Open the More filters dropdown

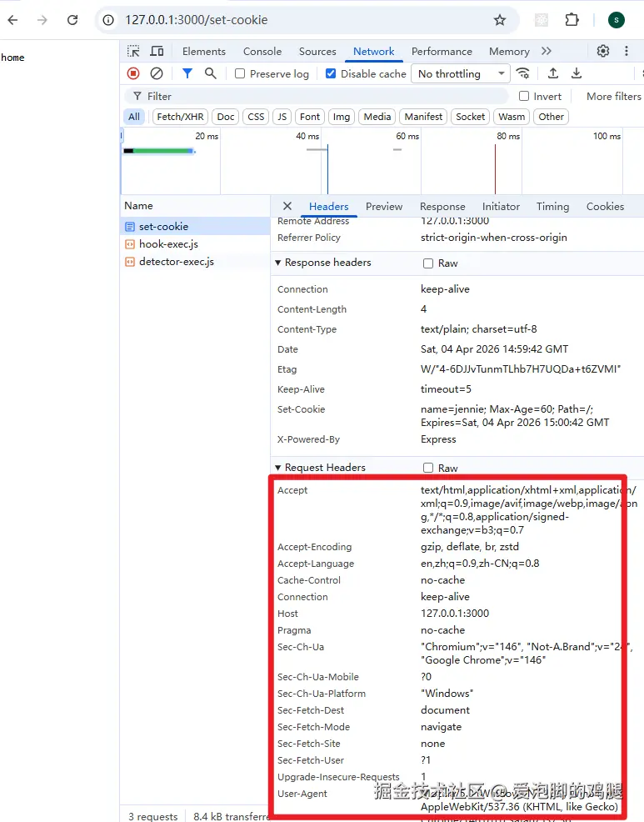pyautogui.click(x=614, y=97)
